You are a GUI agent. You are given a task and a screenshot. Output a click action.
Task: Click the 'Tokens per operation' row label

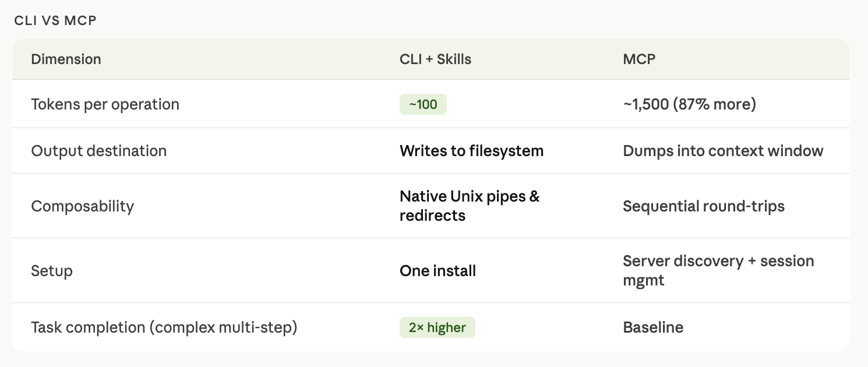pos(105,105)
